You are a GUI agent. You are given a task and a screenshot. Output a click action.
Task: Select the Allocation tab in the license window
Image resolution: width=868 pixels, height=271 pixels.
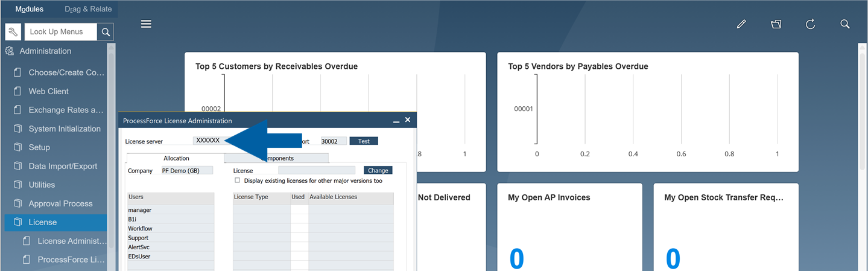[x=176, y=158]
